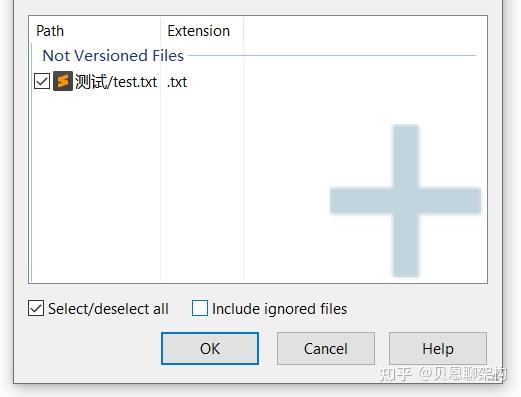Image resolution: width=521 pixels, height=397 pixels.
Task: Click the Sublime Text icon beside test.txt
Action: pyautogui.click(x=63, y=81)
